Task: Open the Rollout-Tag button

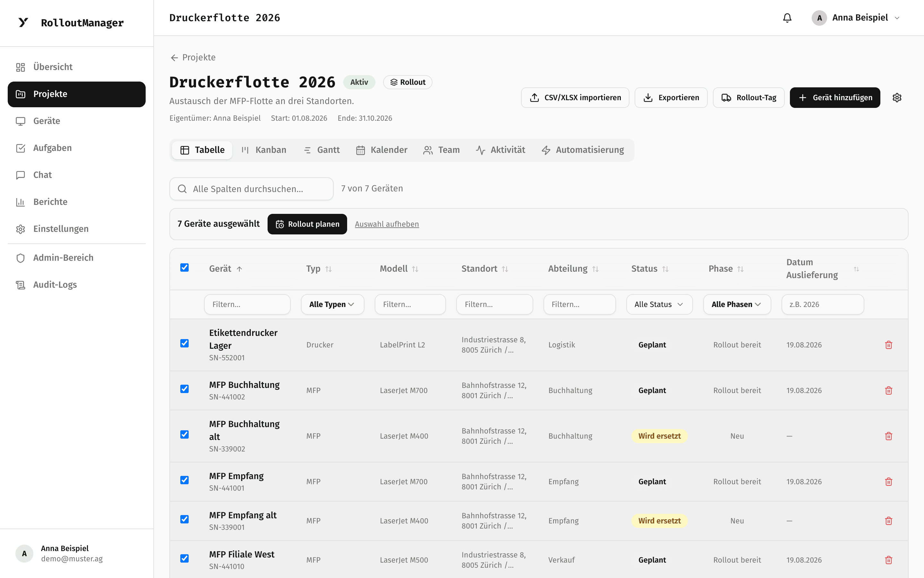Action: tap(749, 98)
